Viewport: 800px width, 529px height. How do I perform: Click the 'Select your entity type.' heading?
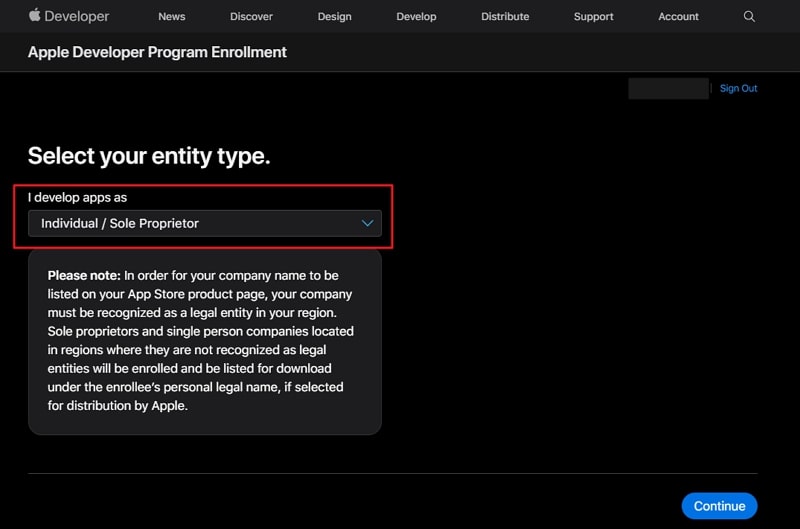(149, 156)
